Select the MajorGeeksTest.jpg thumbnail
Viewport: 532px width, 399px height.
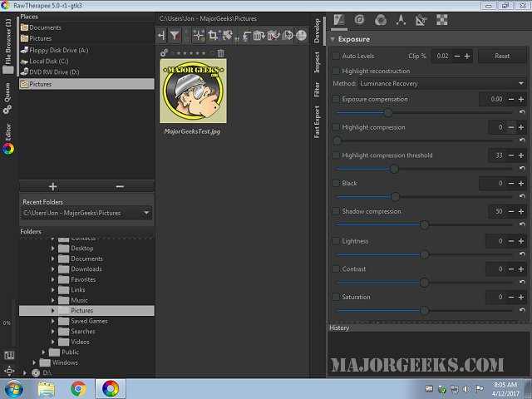click(x=193, y=91)
